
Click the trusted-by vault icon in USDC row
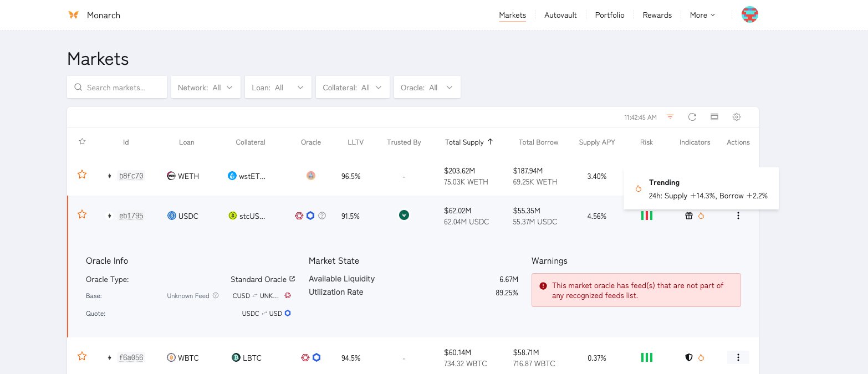[x=404, y=216]
